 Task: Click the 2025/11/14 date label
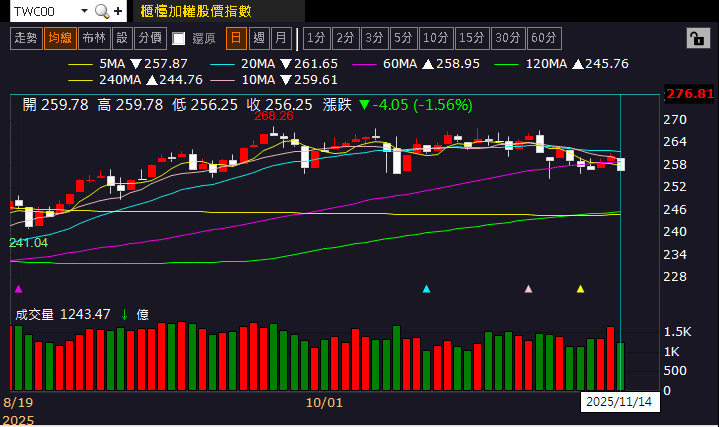619,402
